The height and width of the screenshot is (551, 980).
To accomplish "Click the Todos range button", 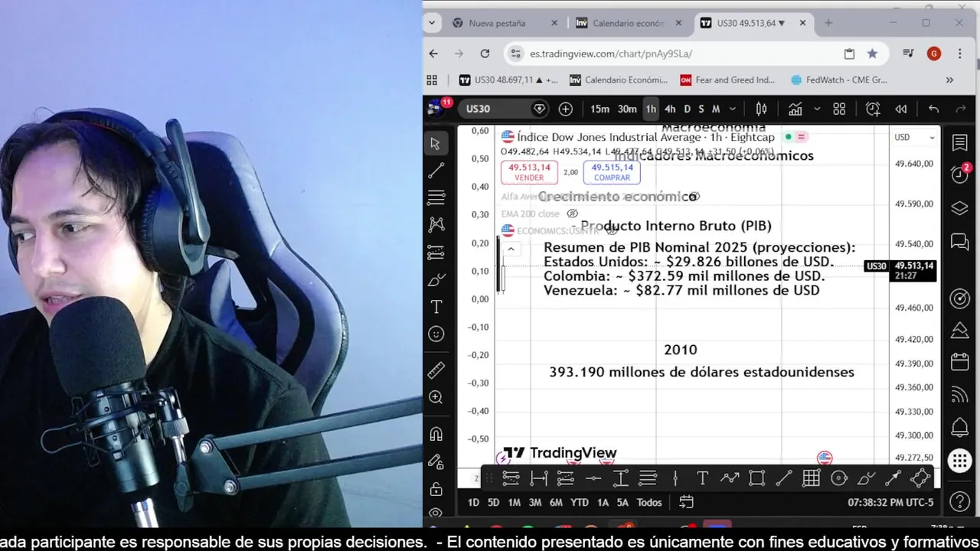I will pos(649,502).
